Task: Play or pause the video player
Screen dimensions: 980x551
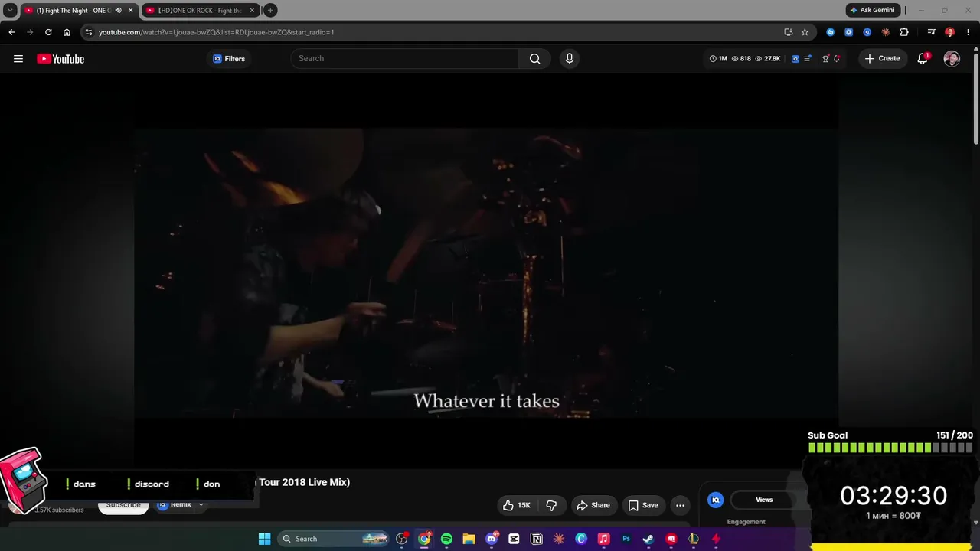Action: (x=486, y=272)
